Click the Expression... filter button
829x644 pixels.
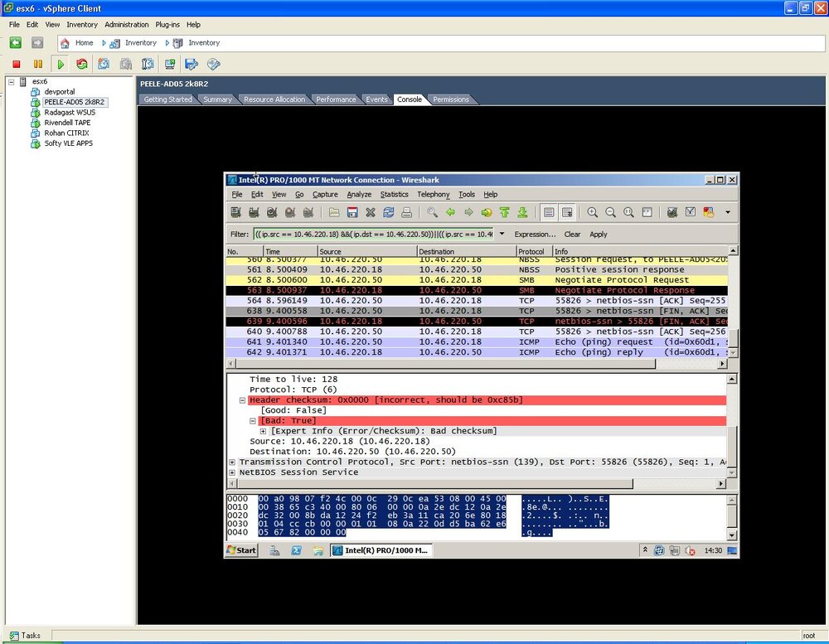[535, 235]
